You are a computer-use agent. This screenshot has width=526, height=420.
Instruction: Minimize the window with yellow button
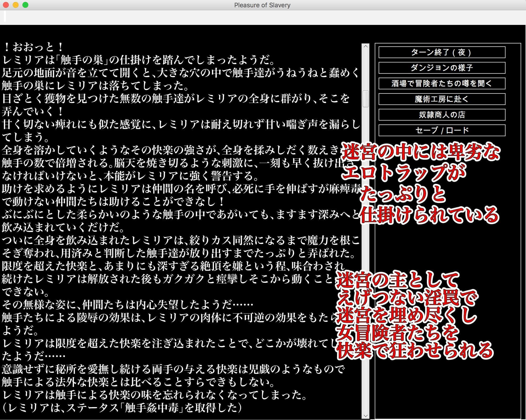[x=16, y=5]
